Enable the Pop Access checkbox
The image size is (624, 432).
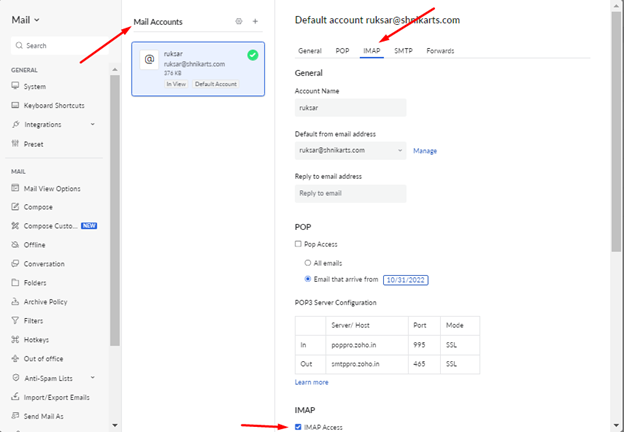[298, 244]
